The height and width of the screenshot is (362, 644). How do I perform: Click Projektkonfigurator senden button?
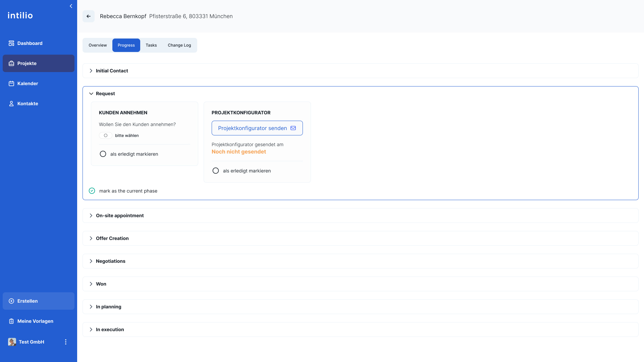pos(257,128)
